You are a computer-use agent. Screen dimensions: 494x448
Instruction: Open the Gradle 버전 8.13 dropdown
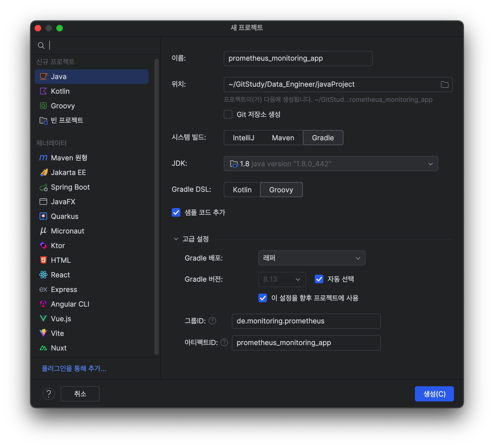282,280
